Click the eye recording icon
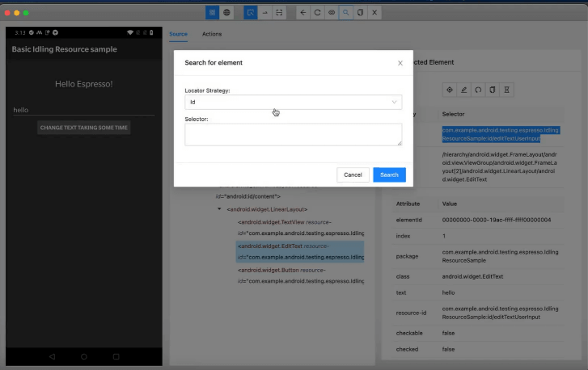588x370 pixels. pyautogui.click(x=332, y=13)
